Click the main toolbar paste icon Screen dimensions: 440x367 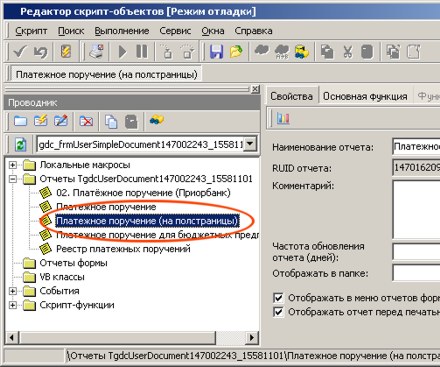pos(367,52)
